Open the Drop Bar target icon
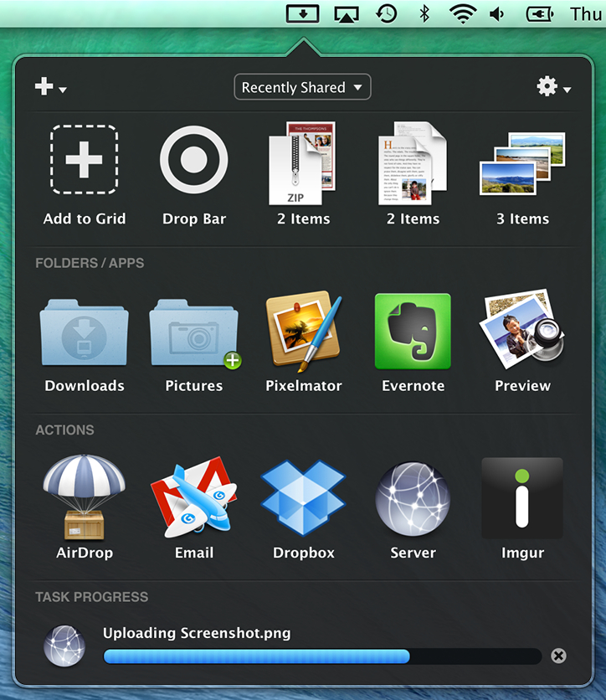This screenshot has width=606, height=700. point(193,159)
